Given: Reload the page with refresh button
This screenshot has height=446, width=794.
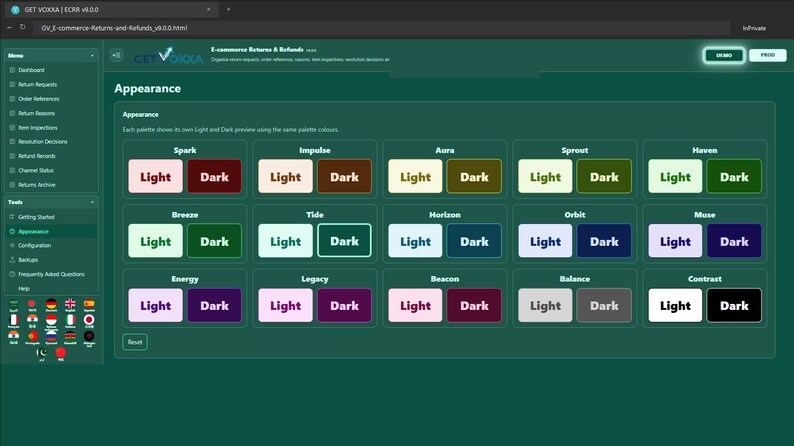Looking at the screenshot, I should pyautogui.click(x=23, y=27).
